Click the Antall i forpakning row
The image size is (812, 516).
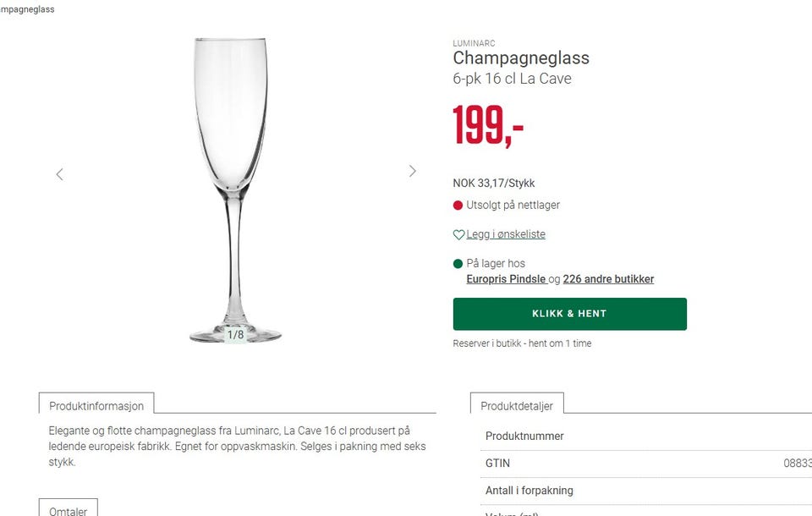tap(643, 491)
